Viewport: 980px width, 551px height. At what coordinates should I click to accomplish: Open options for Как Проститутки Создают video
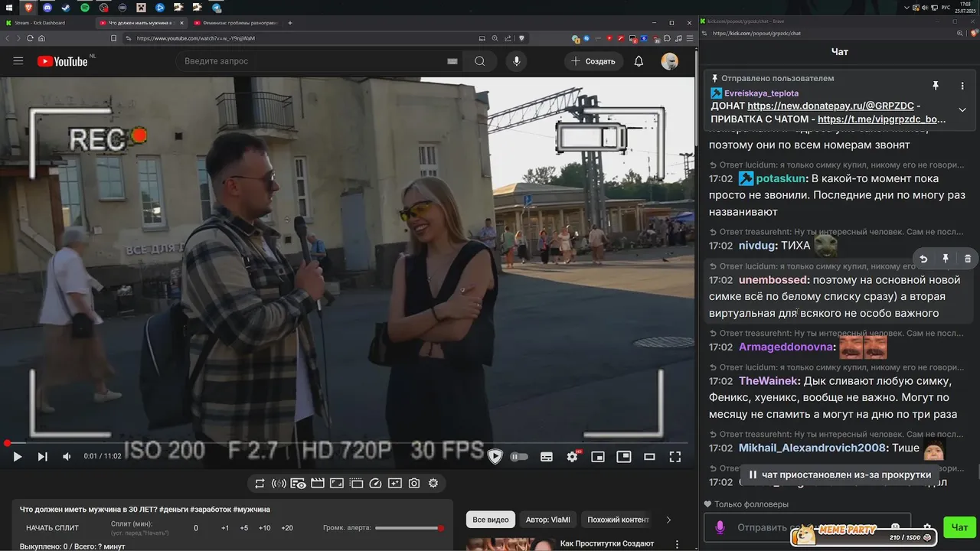tap(677, 544)
